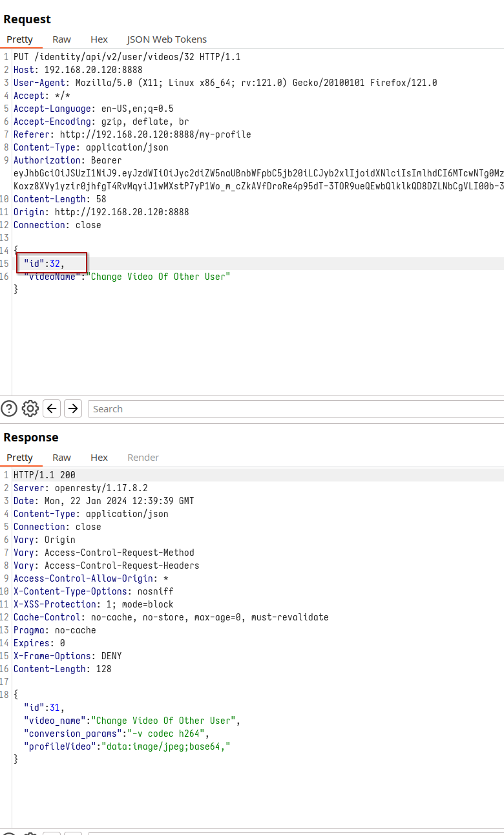Viewport: 504px width, 835px height.
Task: Open the JSON Web Tokens tab
Action: pos(167,39)
